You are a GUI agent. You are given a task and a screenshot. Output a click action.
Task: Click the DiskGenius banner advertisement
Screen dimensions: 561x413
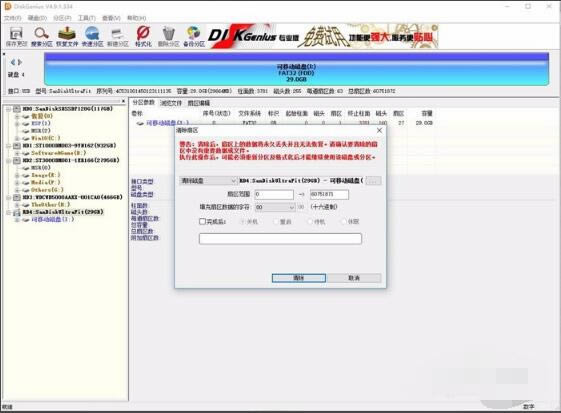click(323, 36)
